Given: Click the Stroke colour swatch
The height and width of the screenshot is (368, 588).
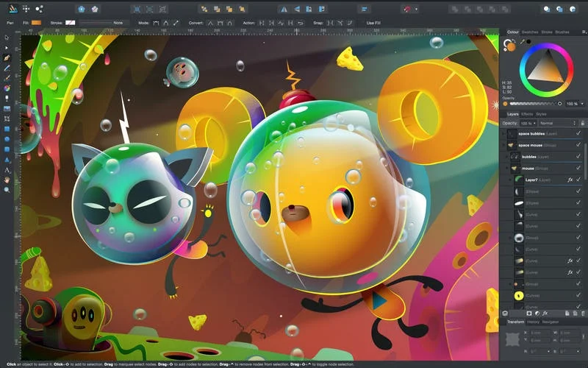Looking at the screenshot, I should (70, 23).
